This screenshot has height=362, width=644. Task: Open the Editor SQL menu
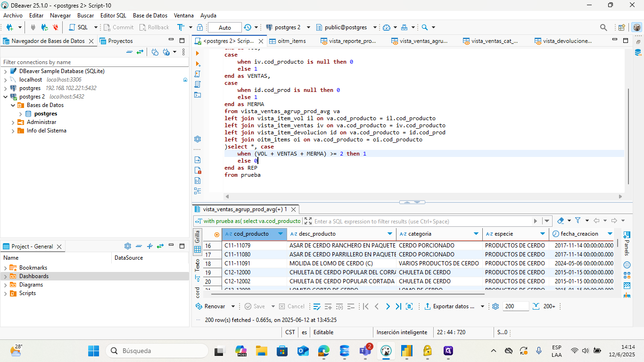coord(113,16)
